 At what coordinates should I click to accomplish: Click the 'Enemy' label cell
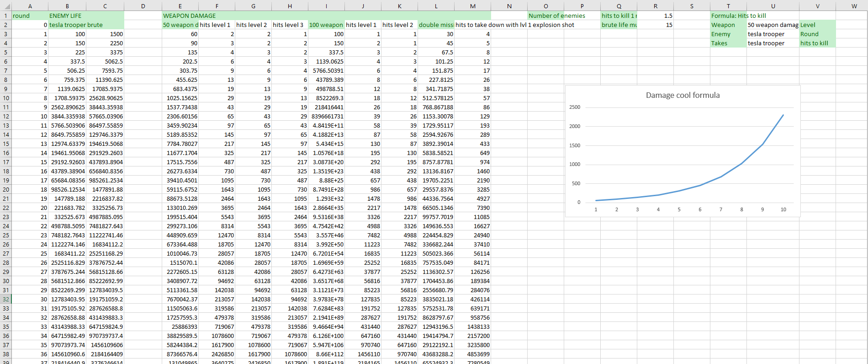[728, 34]
